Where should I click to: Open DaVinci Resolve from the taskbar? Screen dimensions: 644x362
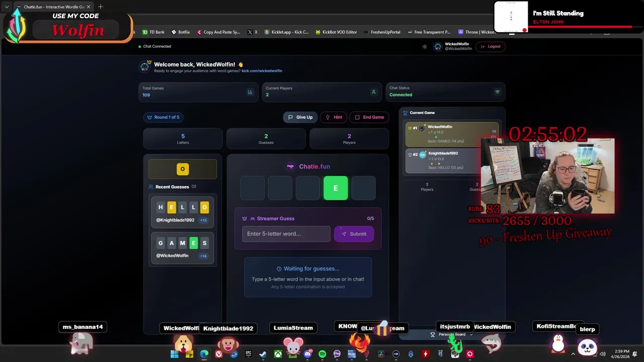click(381, 354)
